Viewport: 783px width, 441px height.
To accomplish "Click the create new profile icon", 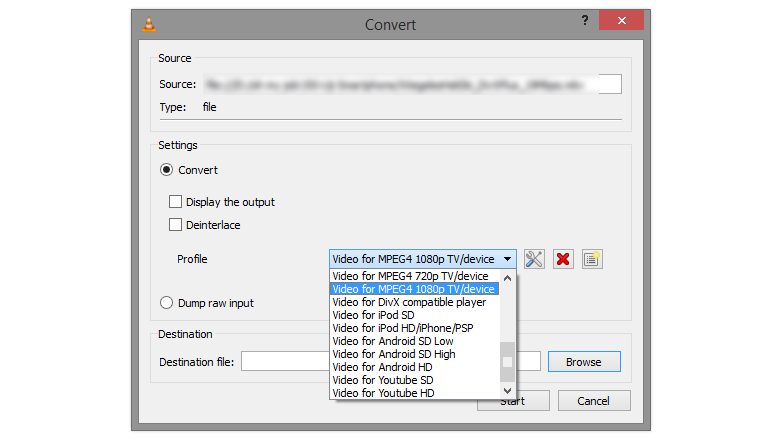I will click(592, 259).
